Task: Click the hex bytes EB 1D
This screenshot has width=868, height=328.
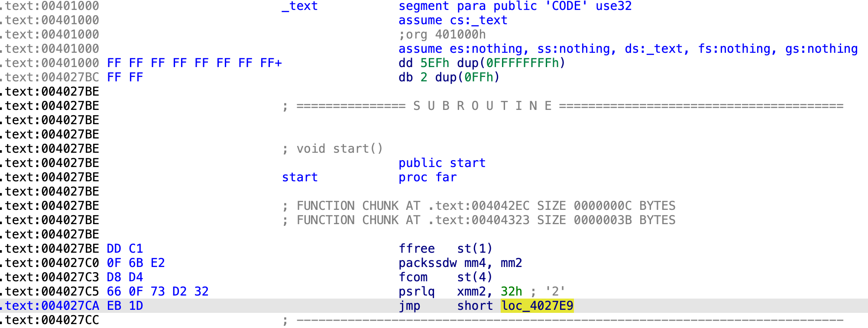Action: [125, 306]
